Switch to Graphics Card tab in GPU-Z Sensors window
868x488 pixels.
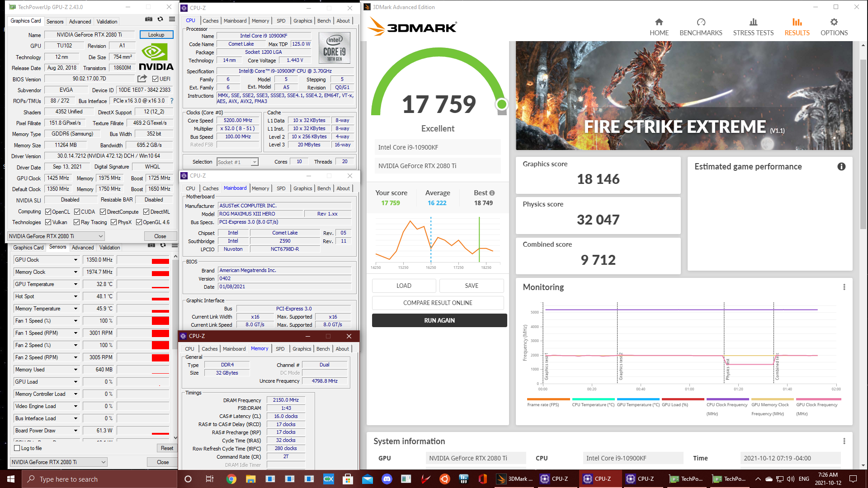click(x=28, y=248)
